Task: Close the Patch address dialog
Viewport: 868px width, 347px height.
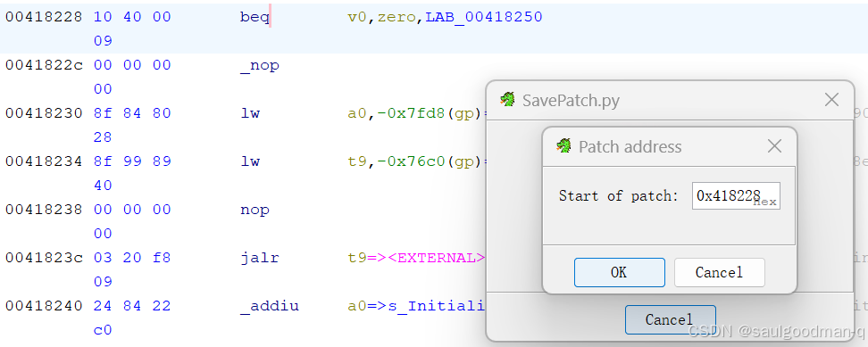Action: (774, 146)
